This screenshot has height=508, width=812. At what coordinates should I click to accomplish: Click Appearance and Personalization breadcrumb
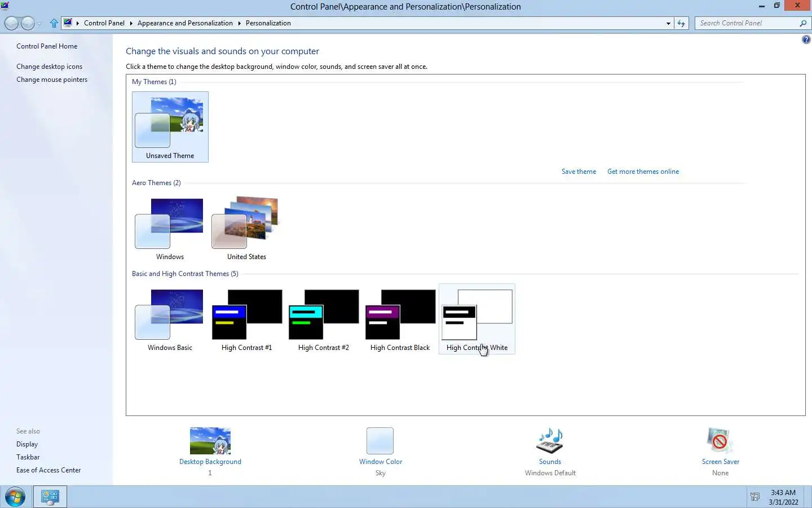185,23
